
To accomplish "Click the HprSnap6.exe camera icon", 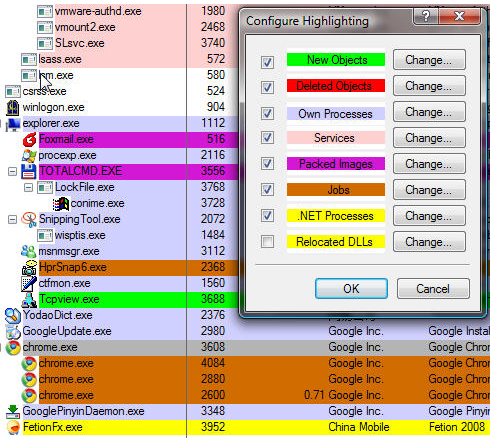I will pyautogui.click(x=29, y=267).
